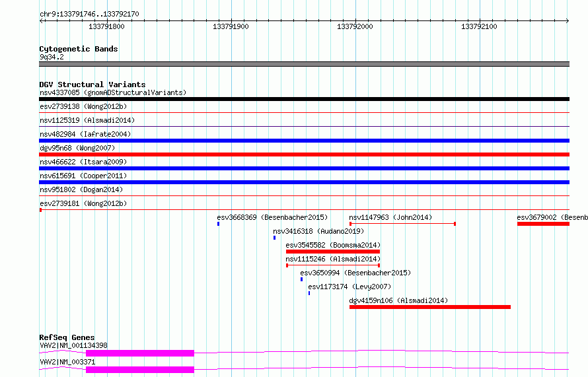Open esv3545582 (Boomsma2014) label
Viewport: 588px width, 377px height.
point(333,245)
